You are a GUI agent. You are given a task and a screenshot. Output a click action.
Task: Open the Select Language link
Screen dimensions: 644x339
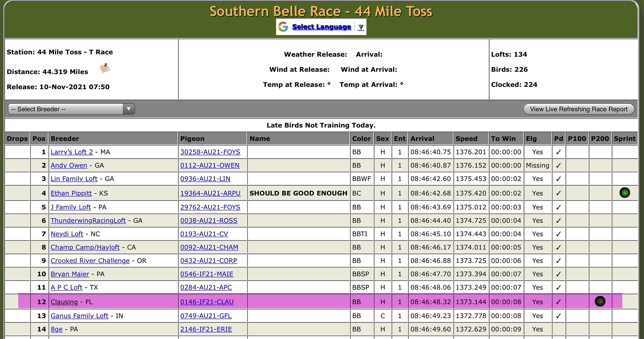[321, 27]
